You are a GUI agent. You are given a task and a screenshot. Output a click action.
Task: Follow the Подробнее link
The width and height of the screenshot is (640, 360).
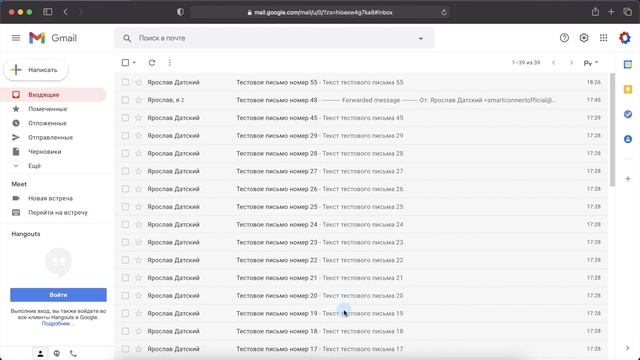pos(58,323)
